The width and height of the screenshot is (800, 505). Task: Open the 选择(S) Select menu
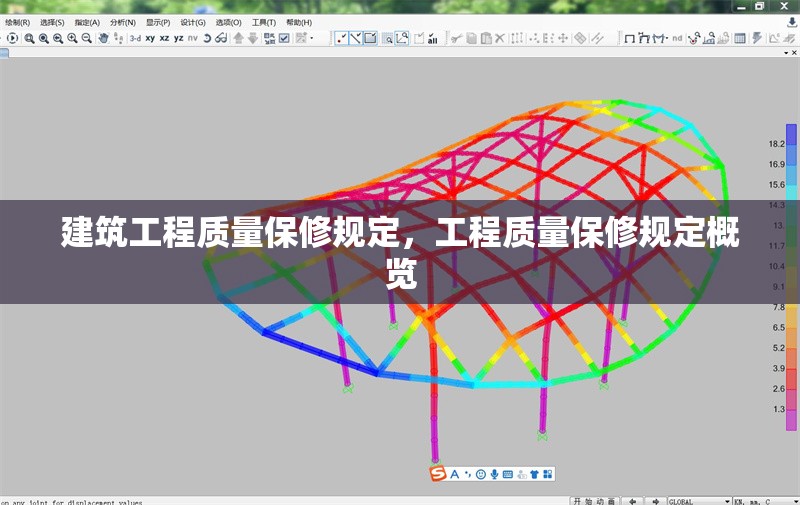(x=52, y=22)
